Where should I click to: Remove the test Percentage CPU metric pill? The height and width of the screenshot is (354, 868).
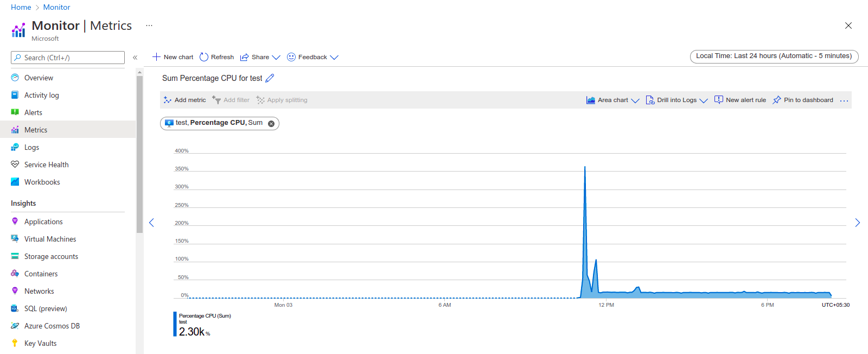(x=271, y=123)
